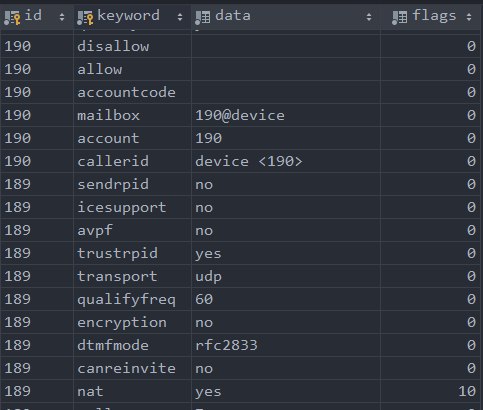Select the 'device <190>' data cell
Image resolution: width=483 pixels, height=410 pixels.
(286, 161)
